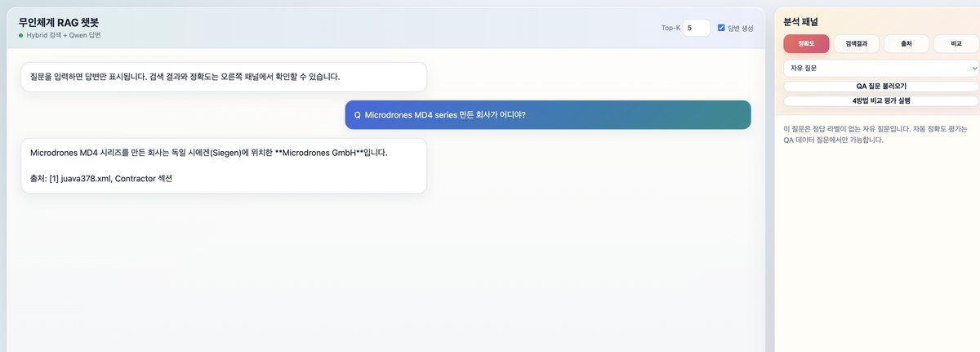Click the note about 자유 질문 정답 라벨
Screen dimensions: 980x352
tap(875, 135)
